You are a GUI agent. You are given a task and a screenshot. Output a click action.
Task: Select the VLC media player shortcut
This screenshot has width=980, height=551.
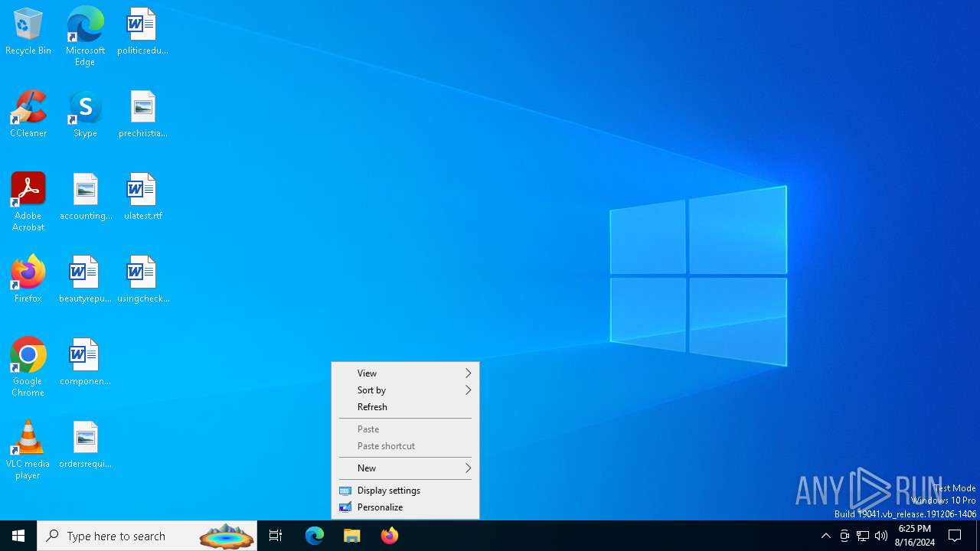pos(28,450)
